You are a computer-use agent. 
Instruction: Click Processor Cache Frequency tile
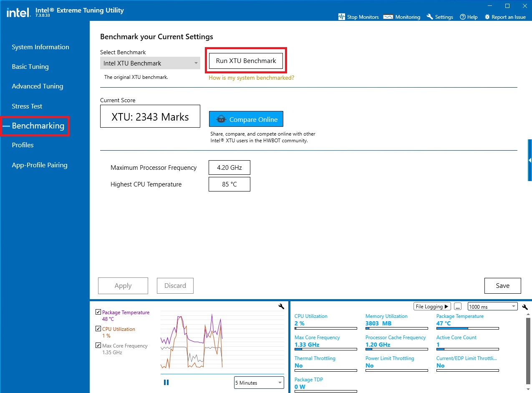397,343
